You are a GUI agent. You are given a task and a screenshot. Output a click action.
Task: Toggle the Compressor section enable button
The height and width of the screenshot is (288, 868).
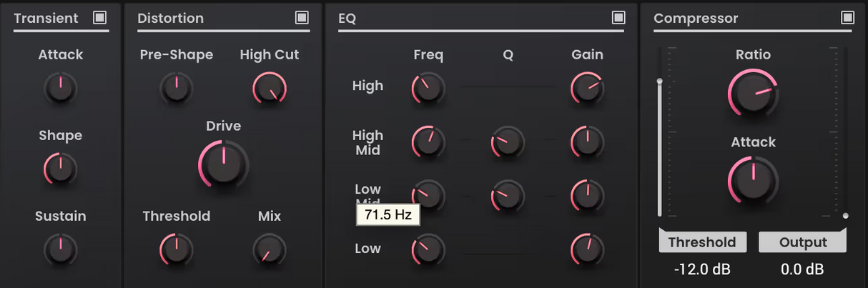pos(847,18)
